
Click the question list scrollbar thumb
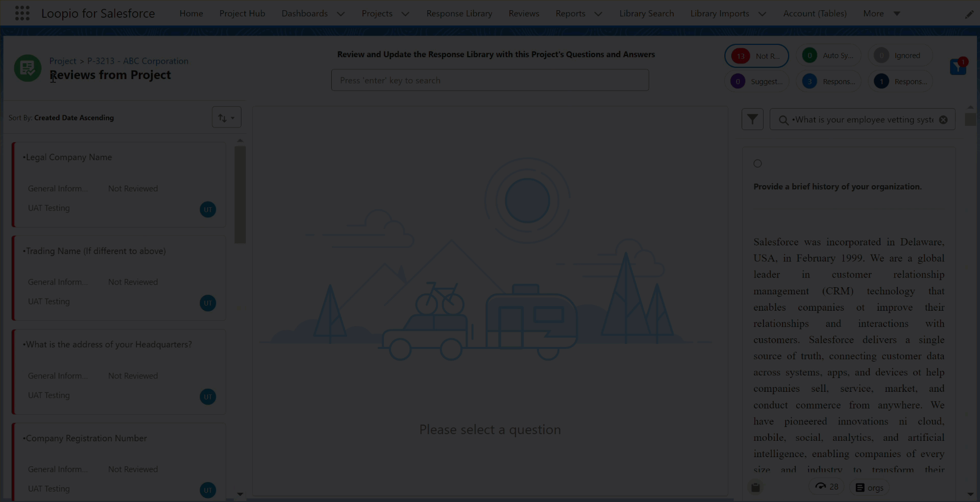240,195
